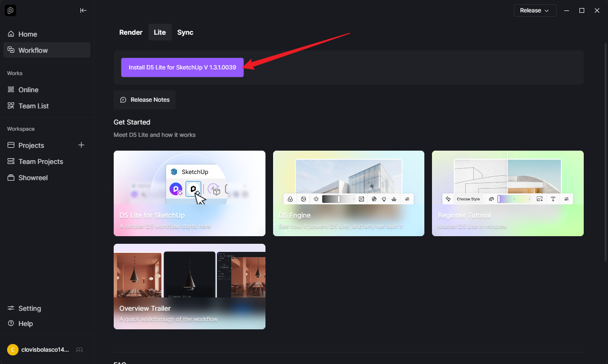Screen dimensions: 608x364
Task: Open Help from the sidebar
Action: point(25,324)
